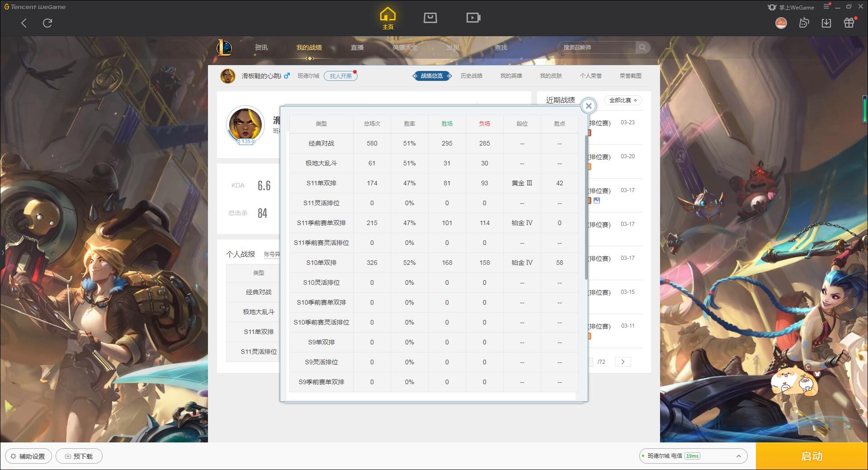Open the download manager icon
868x470 pixels.
(826, 23)
